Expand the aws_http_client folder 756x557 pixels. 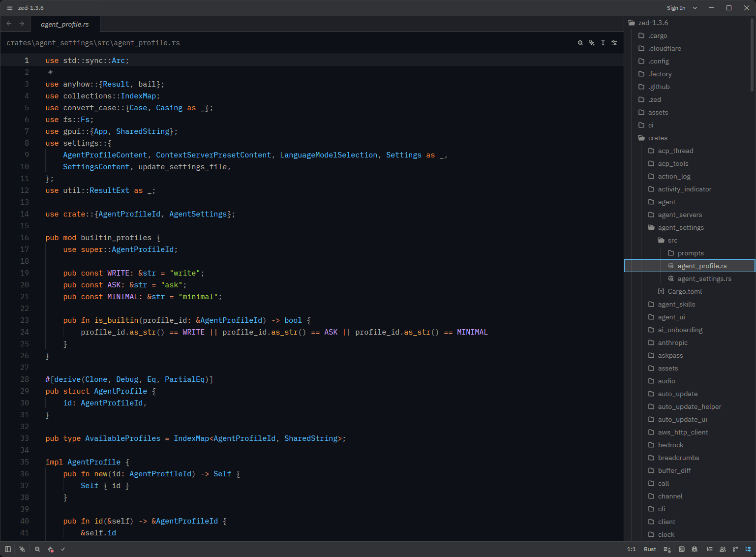689,432
